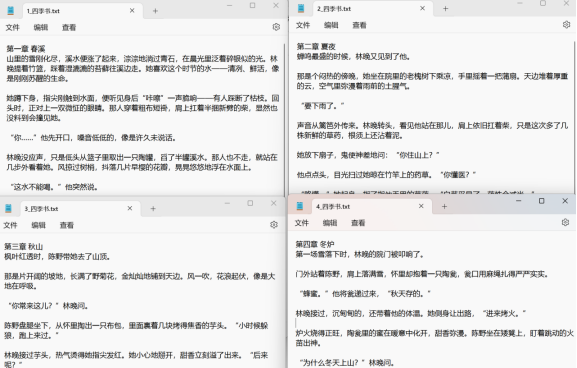
Task: Open 文件 menu in 3_四季书.txt window
Action: tap(10, 225)
